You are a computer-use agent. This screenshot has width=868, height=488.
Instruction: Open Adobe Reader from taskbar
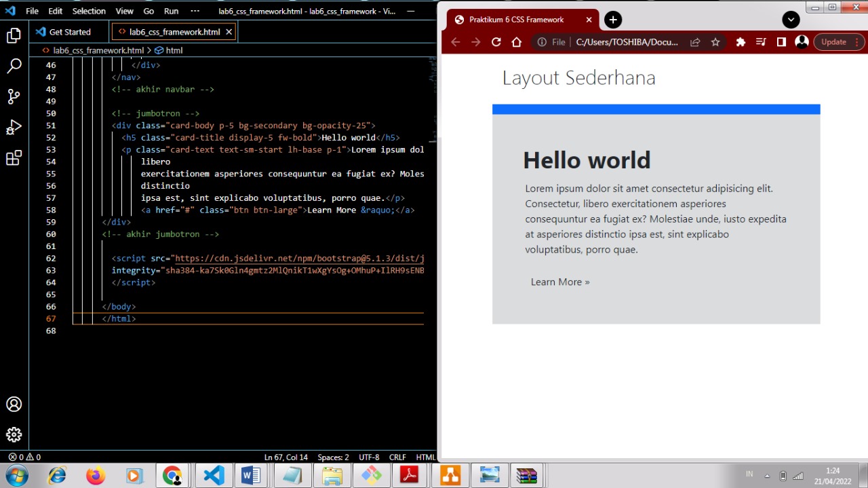[x=410, y=476]
